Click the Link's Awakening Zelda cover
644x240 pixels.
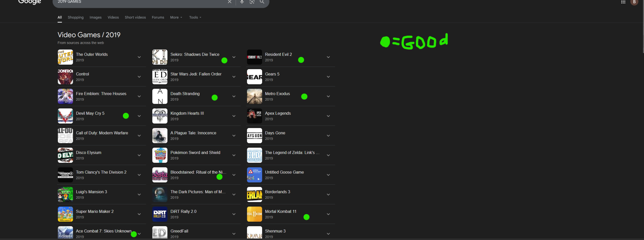pyautogui.click(x=254, y=155)
